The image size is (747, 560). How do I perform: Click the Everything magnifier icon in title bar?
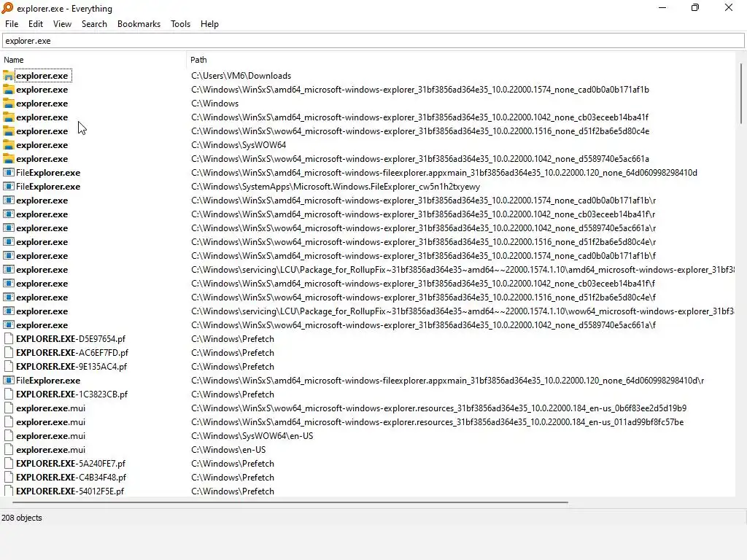(7, 8)
